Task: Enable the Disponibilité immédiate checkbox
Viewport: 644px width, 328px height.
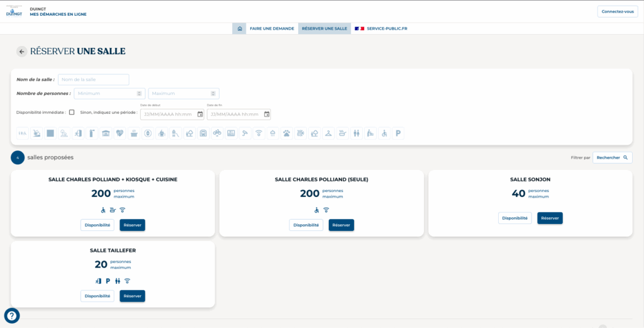Action: tap(72, 113)
